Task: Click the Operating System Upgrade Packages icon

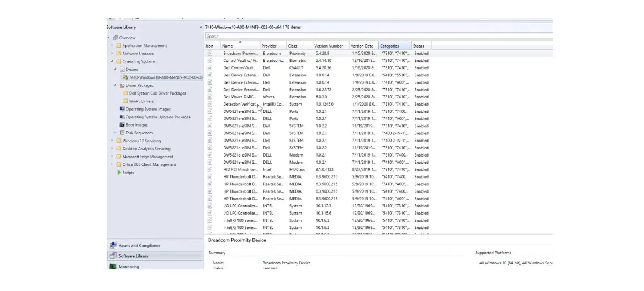Action: pos(122,117)
